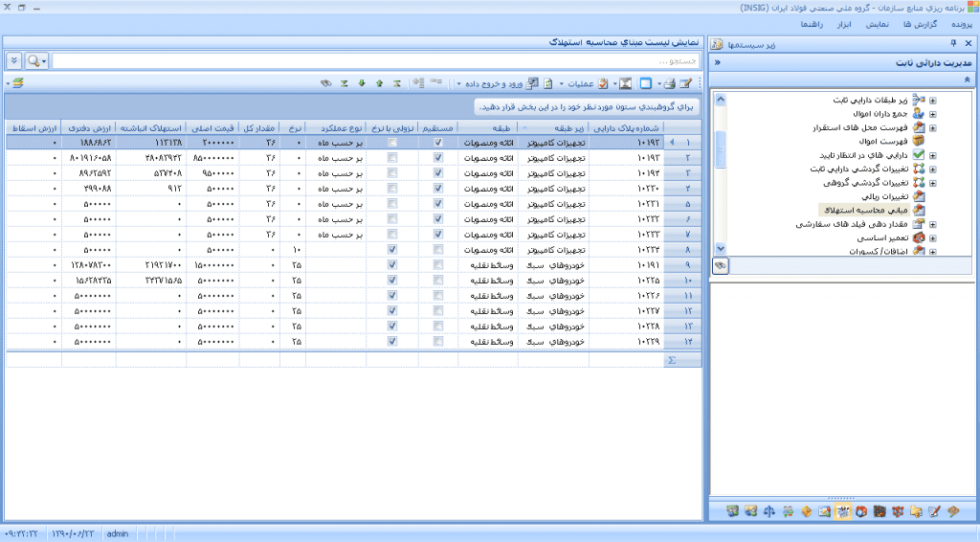Toggle نزولی با نرخ checkbox for asset 10191
This screenshot has width=980, height=542.
point(392,264)
